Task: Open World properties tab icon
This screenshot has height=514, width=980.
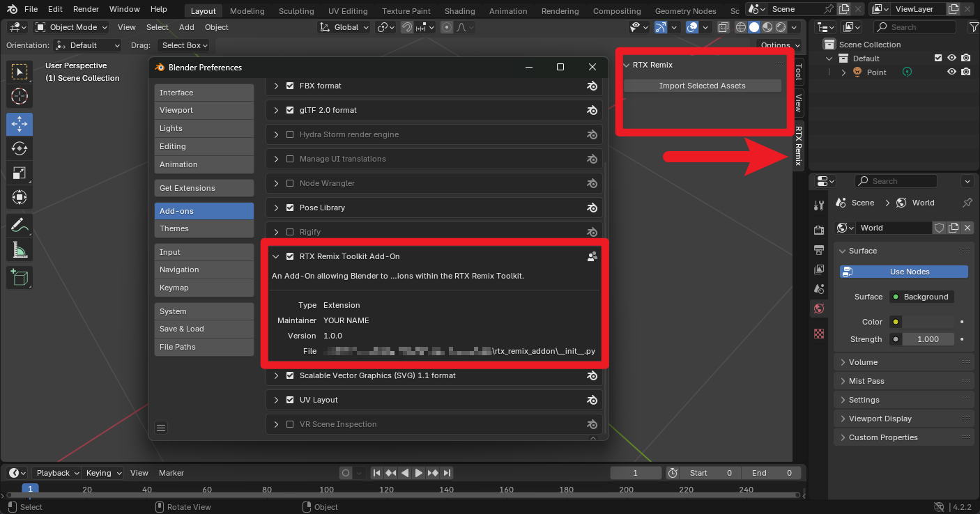Action: click(819, 309)
